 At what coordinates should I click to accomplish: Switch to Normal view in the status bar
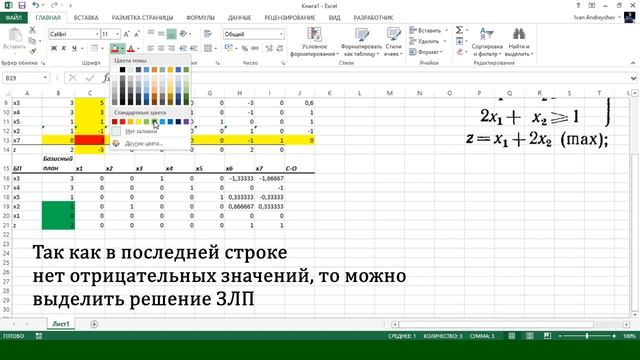pyautogui.click(x=511, y=336)
